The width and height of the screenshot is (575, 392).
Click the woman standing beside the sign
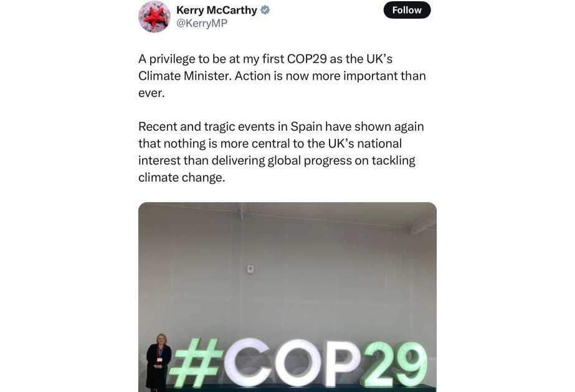click(x=158, y=361)
